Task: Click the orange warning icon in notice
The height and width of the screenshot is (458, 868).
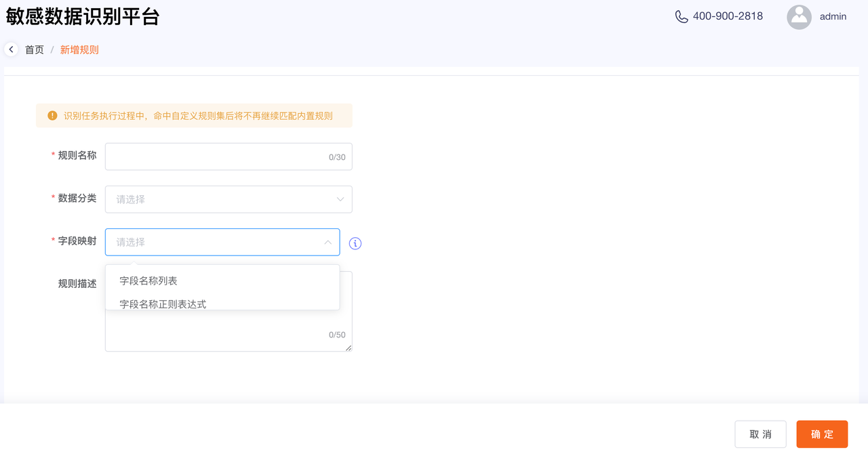Action: point(52,116)
